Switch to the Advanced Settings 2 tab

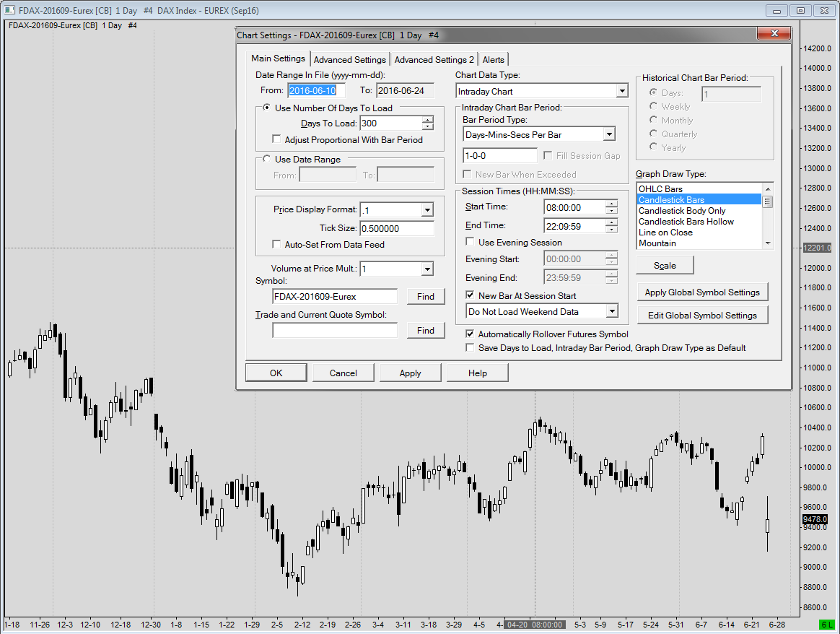(x=434, y=60)
